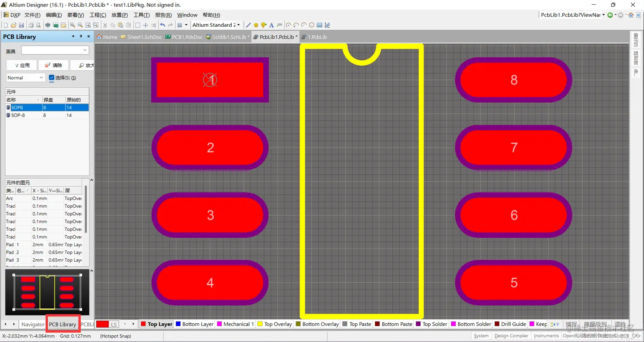
Task: Select the SOP-8 component row
Action: pyautogui.click(x=47, y=115)
